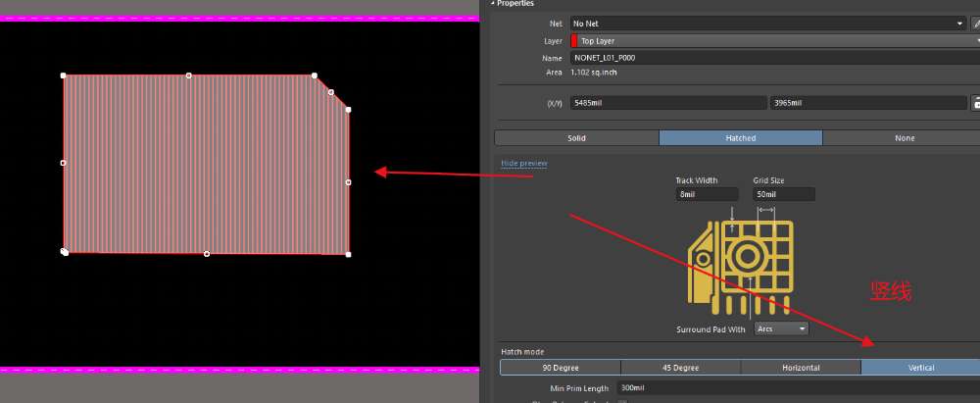
Task: Edit the Grid Size field 50mil
Action: [784, 194]
